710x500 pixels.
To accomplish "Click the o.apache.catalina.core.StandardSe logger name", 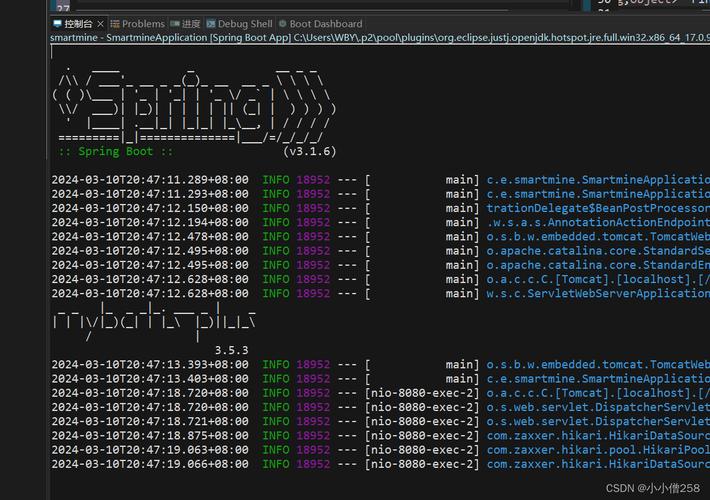I will (x=598, y=251).
